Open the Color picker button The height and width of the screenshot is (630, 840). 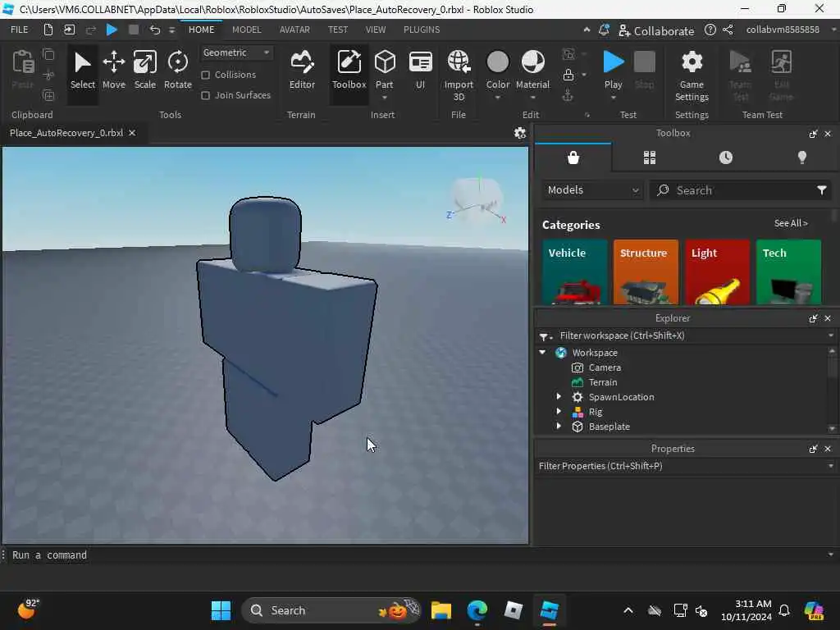(498, 70)
